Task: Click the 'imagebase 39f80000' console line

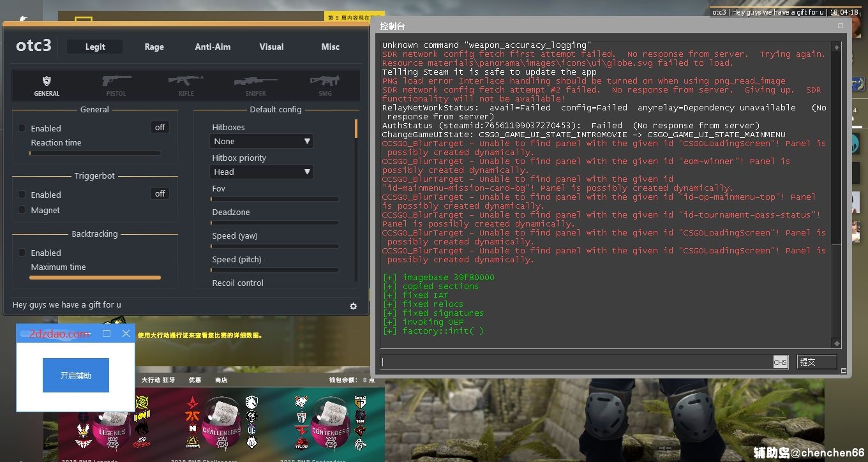Action: point(438,278)
